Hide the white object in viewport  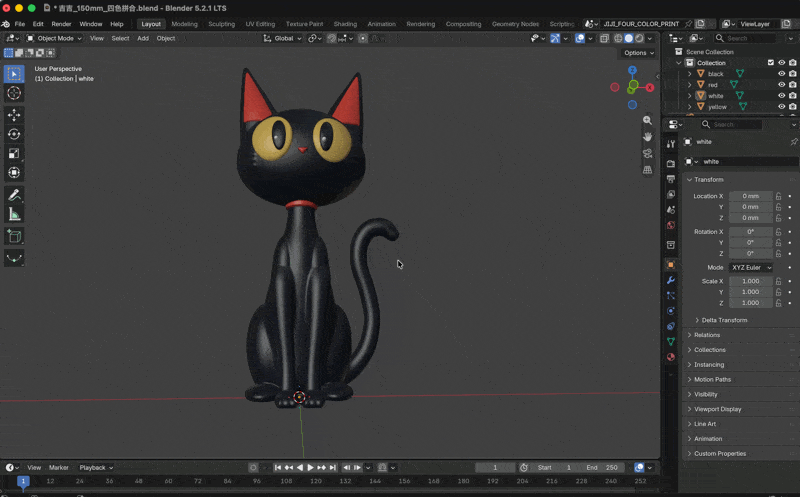coord(781,95)
